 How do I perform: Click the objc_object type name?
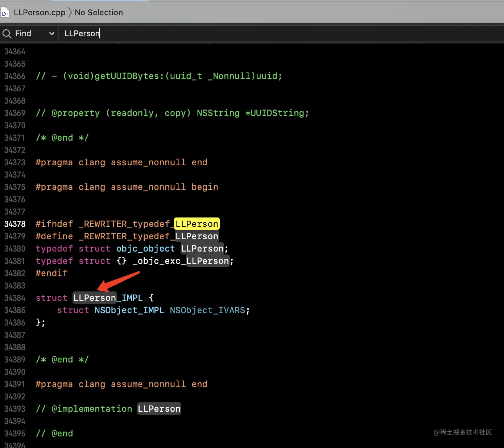coord(145,249)
